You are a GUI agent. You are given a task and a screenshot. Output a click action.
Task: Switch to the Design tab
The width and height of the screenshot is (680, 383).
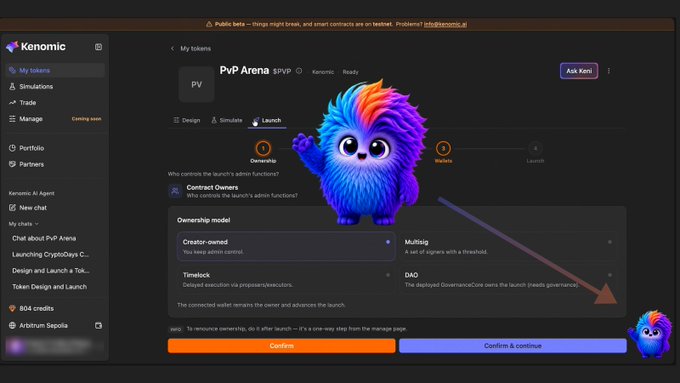pyautogui.click(x=187, y=120)
